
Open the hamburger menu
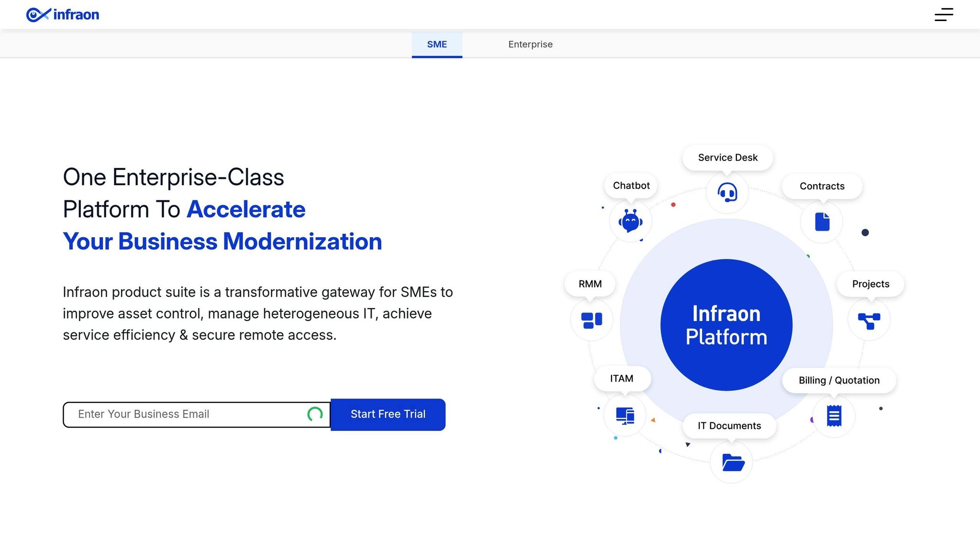pyautogui.click(x=944, y=15)
